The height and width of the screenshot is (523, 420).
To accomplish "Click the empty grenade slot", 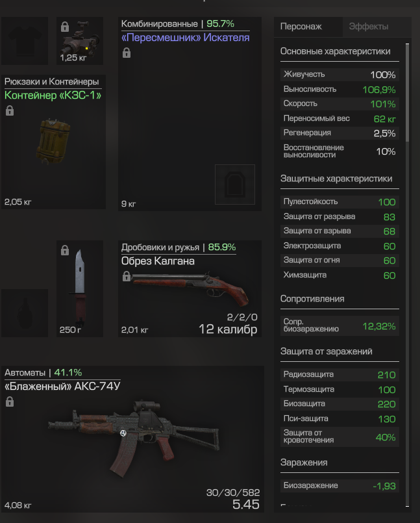I will tap(25, 313).
